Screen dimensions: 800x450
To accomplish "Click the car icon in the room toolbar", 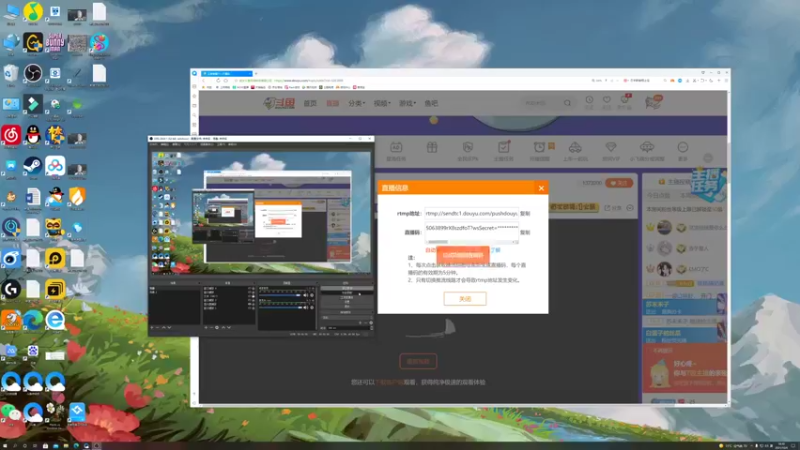I will pos(575,148).
